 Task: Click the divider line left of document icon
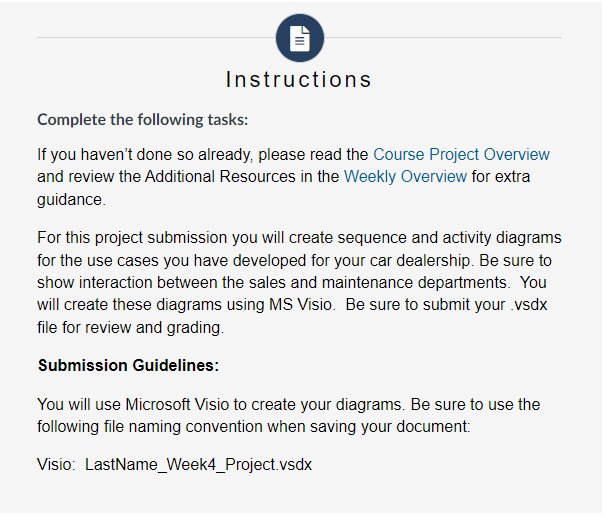pos(156,38)
